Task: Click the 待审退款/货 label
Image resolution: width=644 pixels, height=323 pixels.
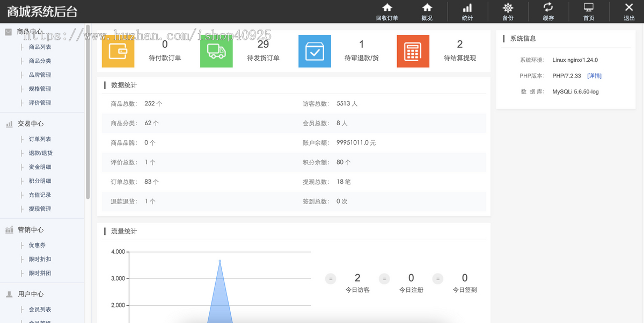Action: click(x=362, y=58)
